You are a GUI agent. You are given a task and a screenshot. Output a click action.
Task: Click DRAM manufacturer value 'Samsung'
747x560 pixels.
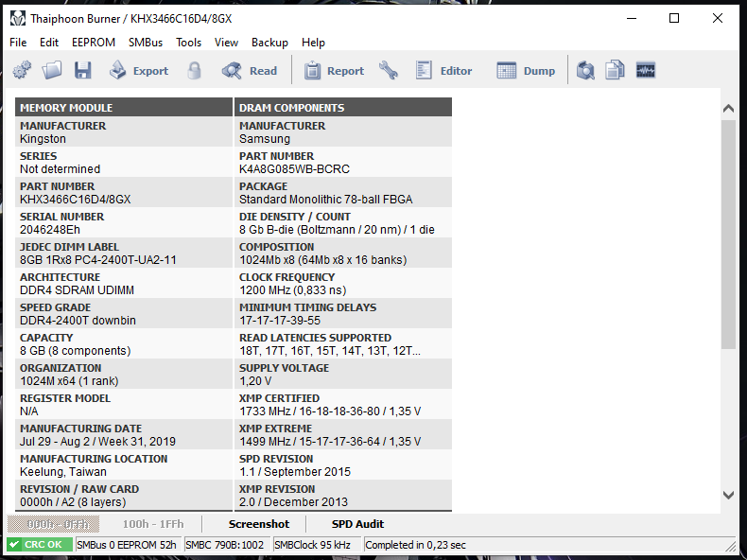click(x=265, y=139)
